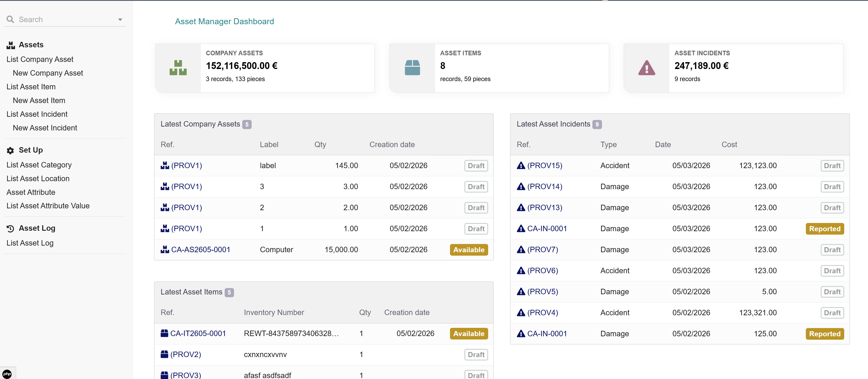
Task: Open the Assets menu section
Action: point(31,45)
